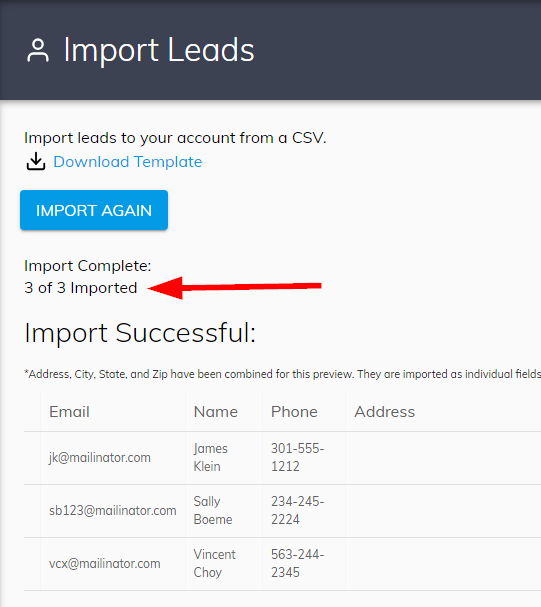Click the Import Successful heading
541x607 pixels.
coord(140,333)
